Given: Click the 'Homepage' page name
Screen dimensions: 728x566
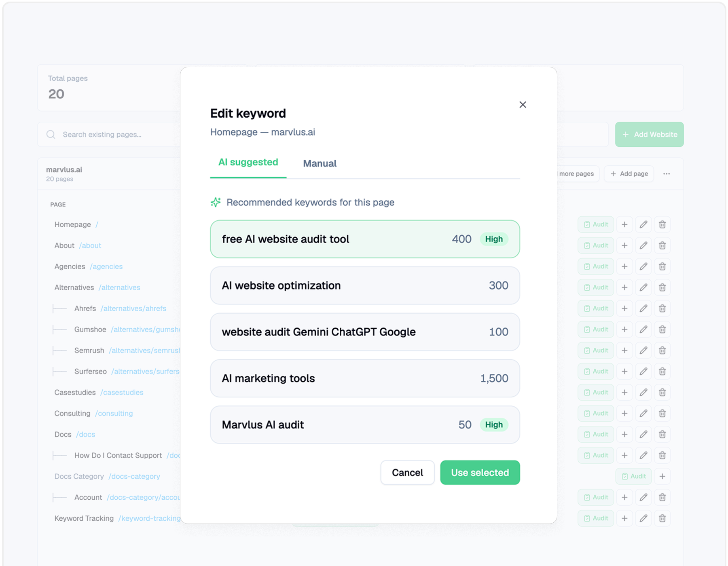Looking at the screenshot, I should (x=73, y=224).
